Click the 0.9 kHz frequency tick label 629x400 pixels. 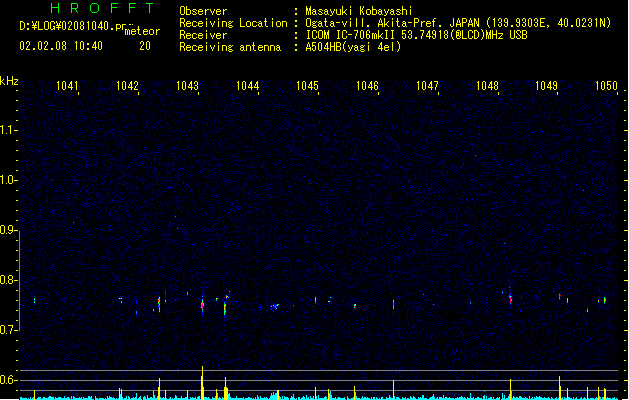[x=8, y=230]
